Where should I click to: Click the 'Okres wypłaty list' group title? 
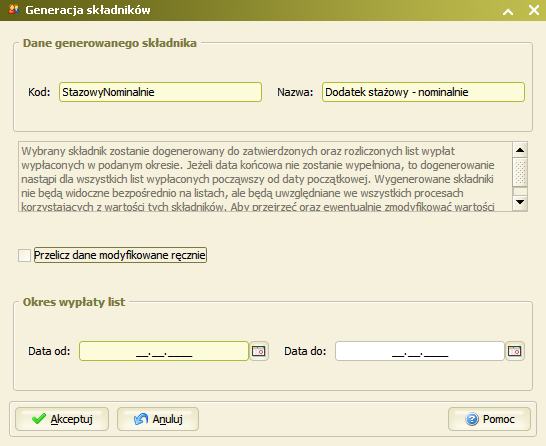point(74,302)
